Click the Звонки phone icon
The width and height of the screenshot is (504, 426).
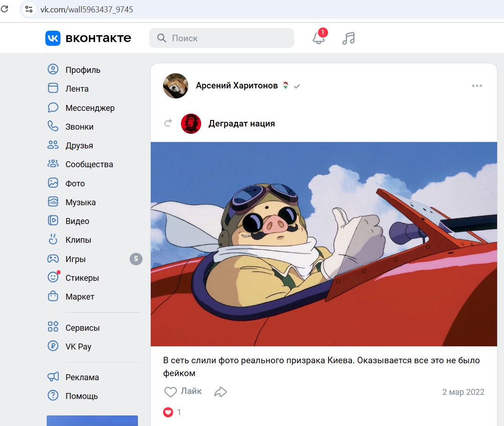coord(53,126)
